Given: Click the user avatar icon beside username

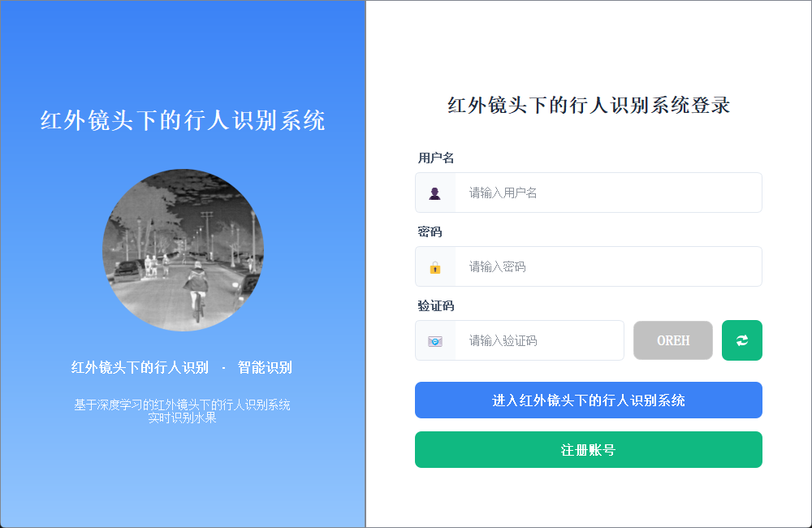Looking at the screenshot, I should [435, 193].
